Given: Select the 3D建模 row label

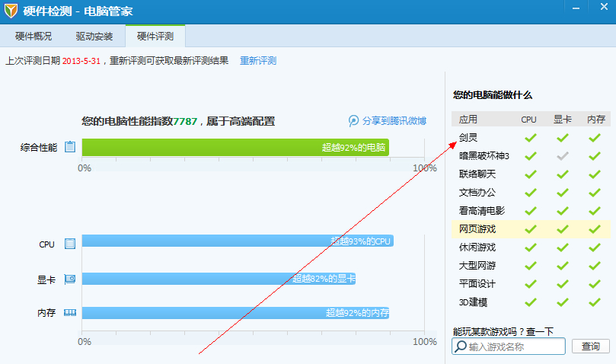Looking at the screenshot, I should (x=473, y=302).
